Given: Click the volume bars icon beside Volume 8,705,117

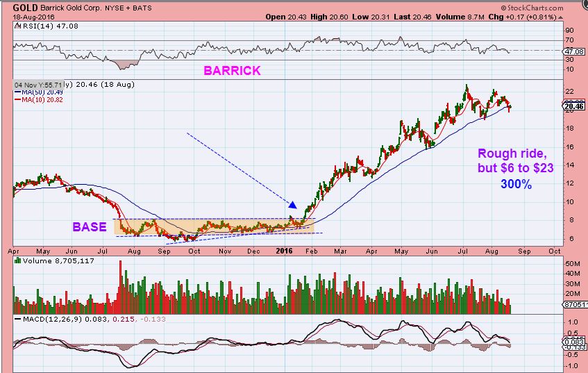Looking at the screenshot, I should [x=17, y=260].
